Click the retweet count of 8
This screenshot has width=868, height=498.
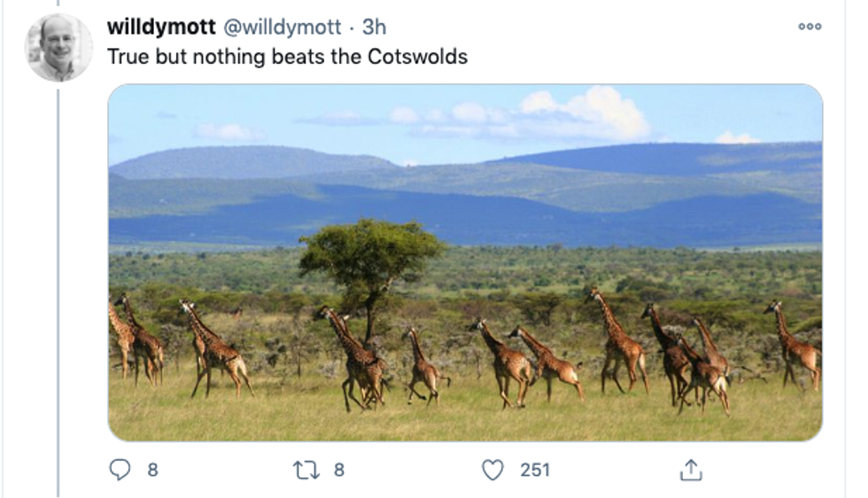click(338, 470)
